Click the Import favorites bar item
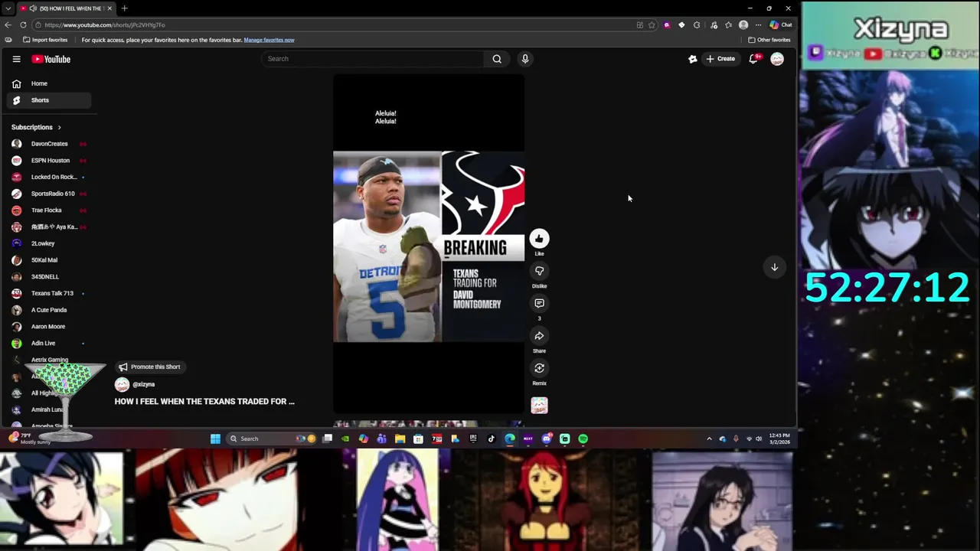 click(45, 40)
